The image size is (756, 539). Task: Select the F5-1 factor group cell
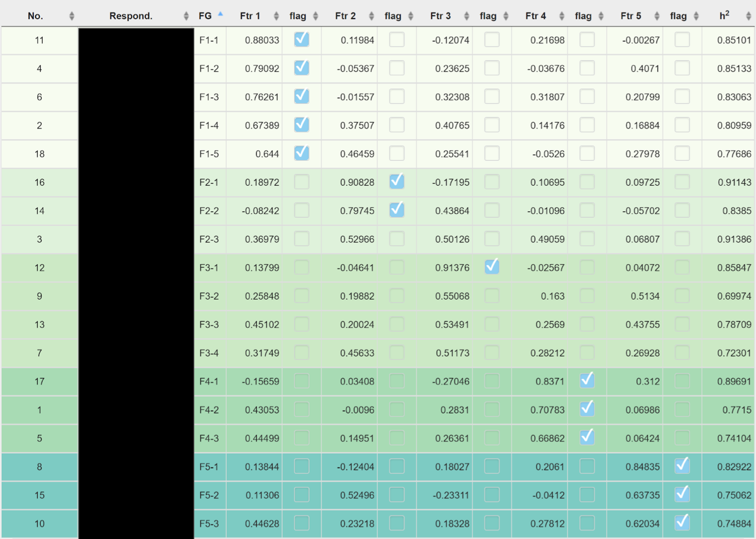[x=209, y=467]
